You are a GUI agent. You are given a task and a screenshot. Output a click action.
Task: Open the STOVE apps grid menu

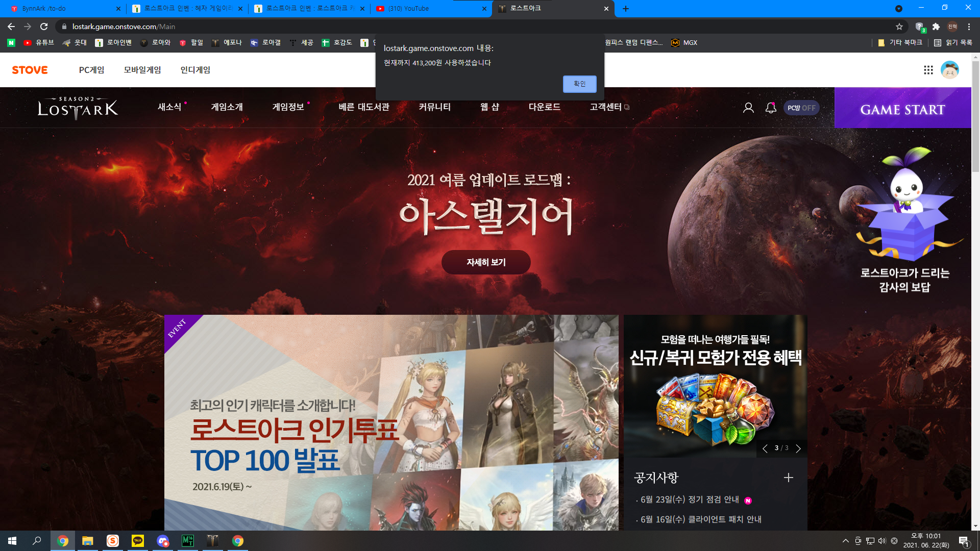click(x=928, y=70)
